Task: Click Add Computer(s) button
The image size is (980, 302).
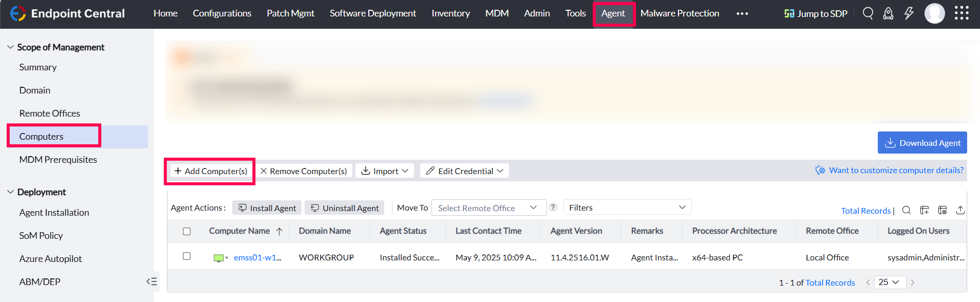Action: pyautogui.click(x=211, y=171)
